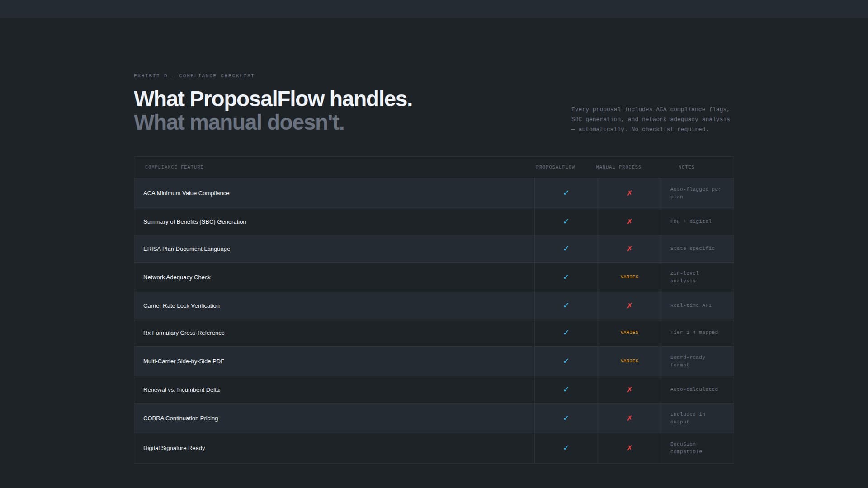The image size is (868, 488).
Task: Click the ProposalFlow checkmark for Digital Signature Ready
Action: pos(566,448)
